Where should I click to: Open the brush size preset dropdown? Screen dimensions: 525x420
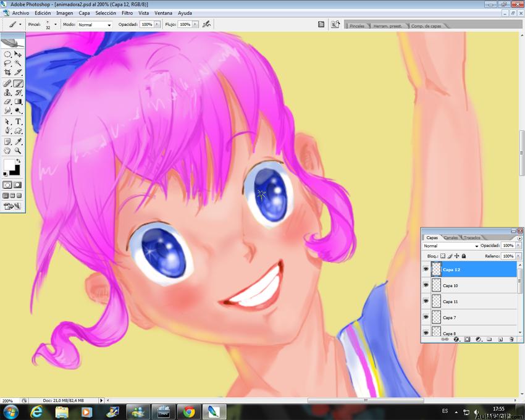click(x=55, y=25)
